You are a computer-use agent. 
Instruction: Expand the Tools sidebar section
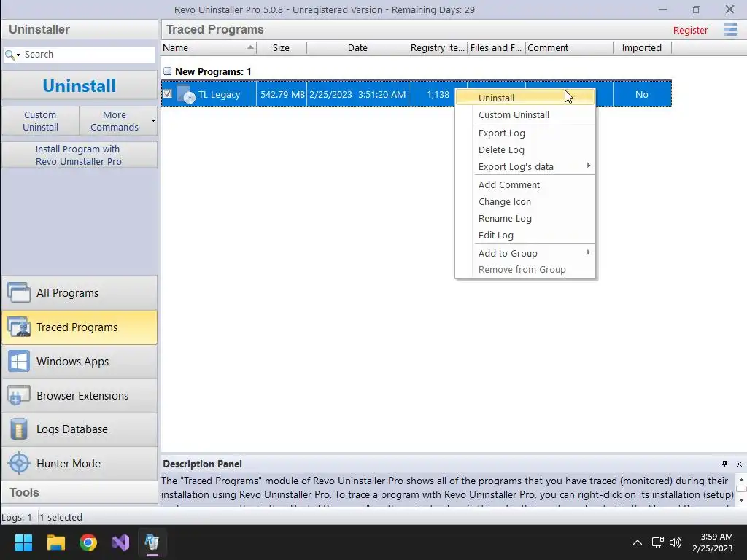point(79,492)
